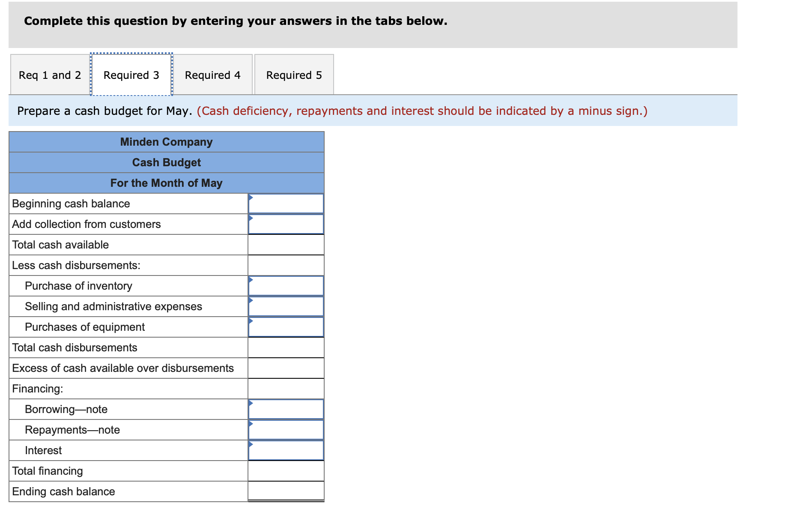
Task: Click the Add collection from customers input field
Action: [286, 224]
